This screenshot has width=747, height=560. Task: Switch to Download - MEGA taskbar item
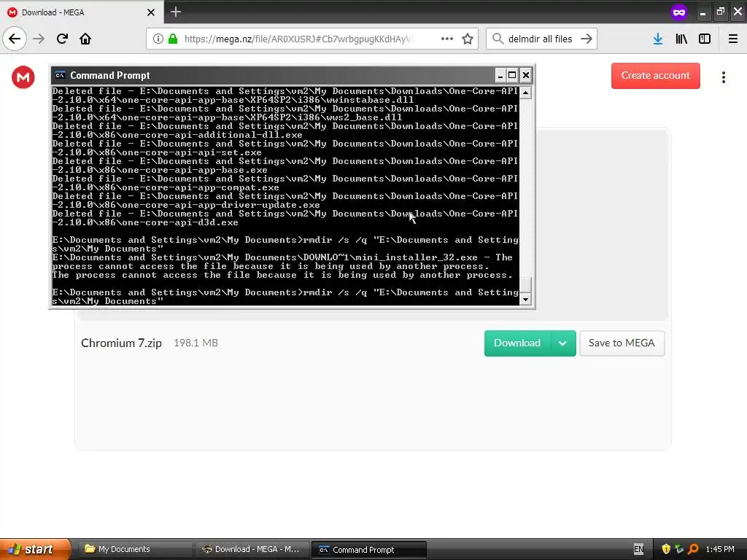[252, 549]
